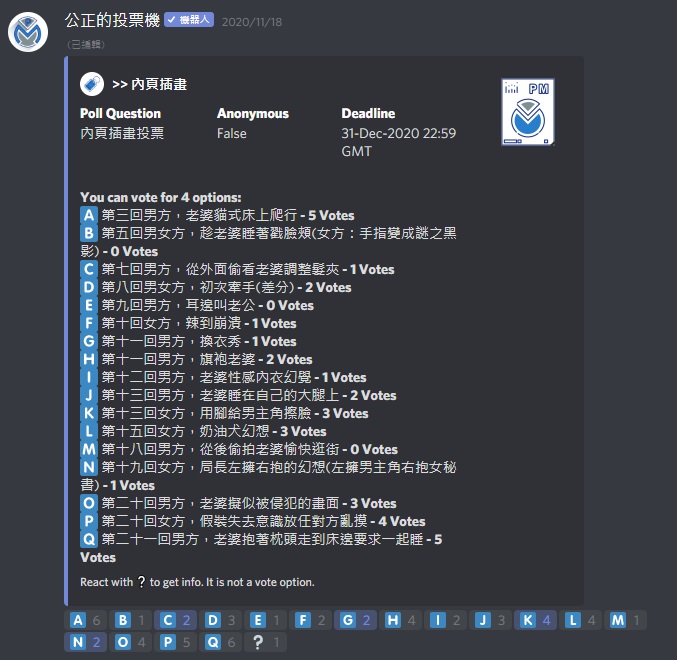Open the PM poll thumbnail image
The image size is (677, 660).
click(x=528, y=112)
